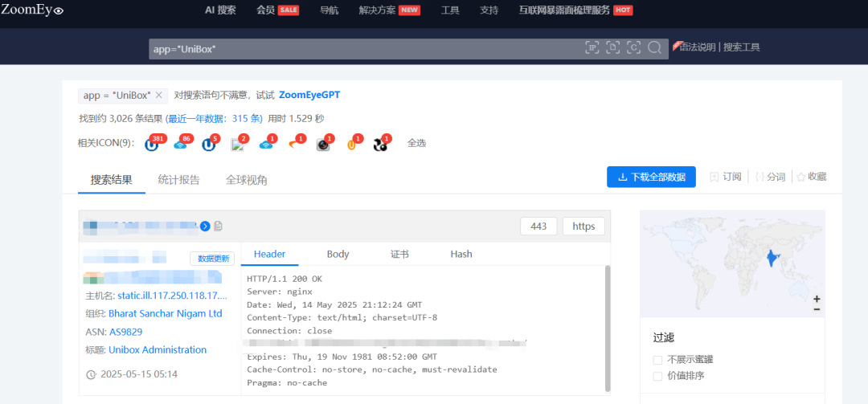The height and width of the screenshot is (404, 868).
Task: Select the orange U icon with badge 1
Action: coord(352,145)
